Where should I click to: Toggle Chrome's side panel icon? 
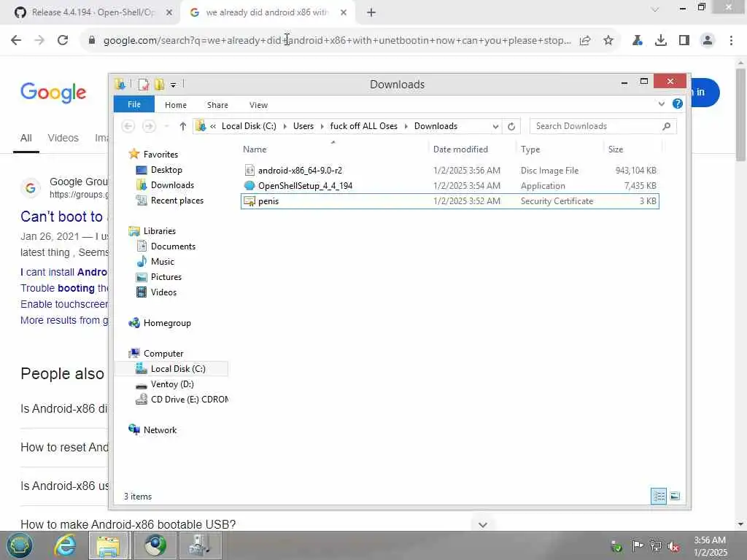tap(684, 40)
